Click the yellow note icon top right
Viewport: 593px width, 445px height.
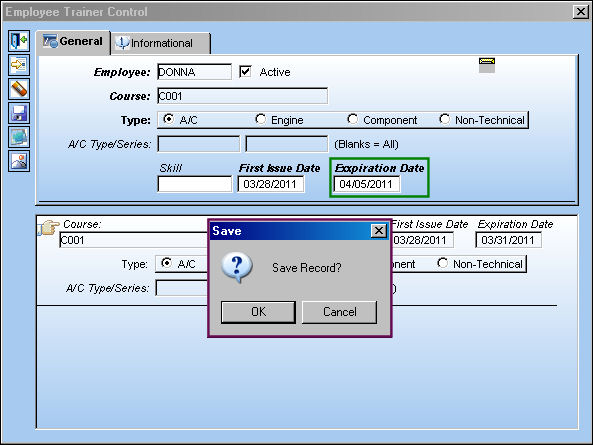(487, 65)
